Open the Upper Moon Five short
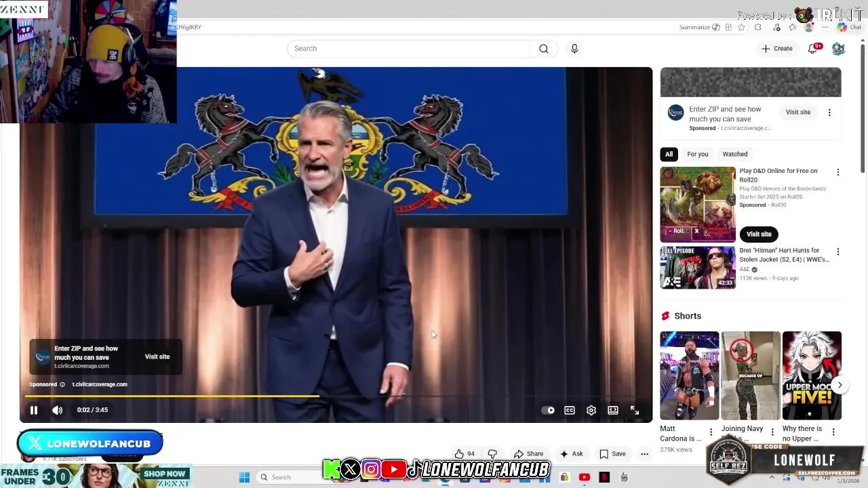Image resolution: width=868 pixels, height=488 pixels. coord(812,375)
